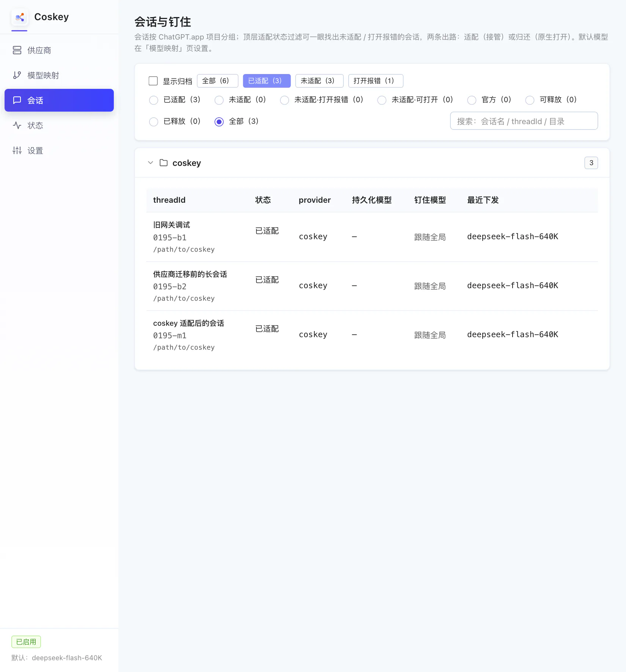Click the 设置 sliders icon in sidebar

click(x=17, y=150)
